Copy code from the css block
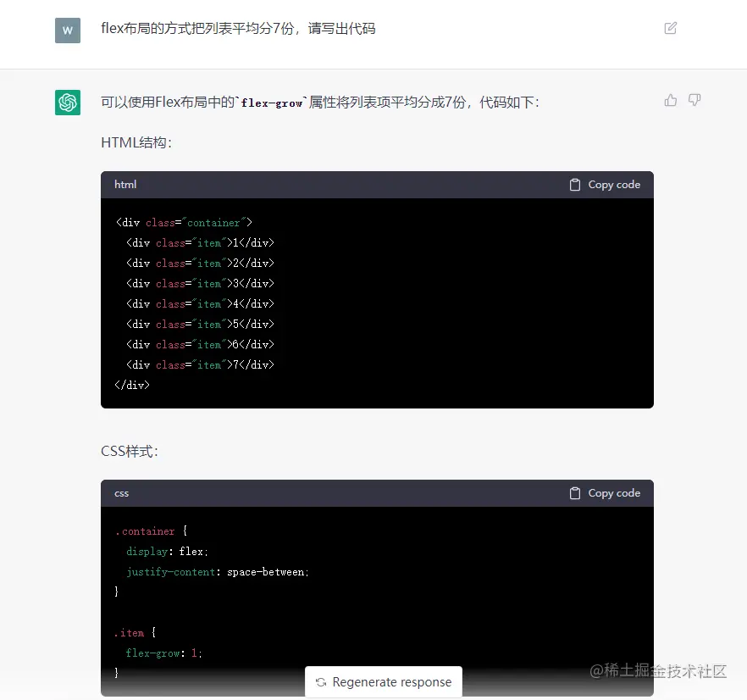The width and height of the screenshot is (747, 700). point(605,493)
